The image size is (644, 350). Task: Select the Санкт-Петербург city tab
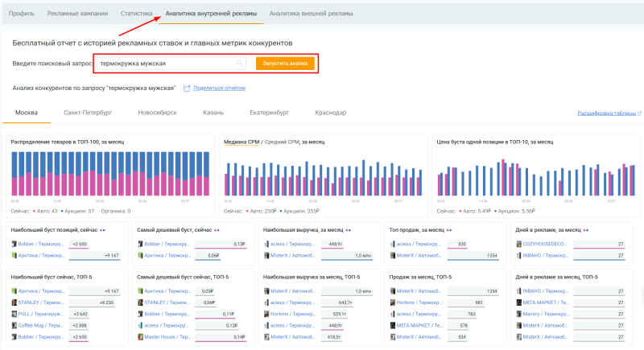(88, 113)
